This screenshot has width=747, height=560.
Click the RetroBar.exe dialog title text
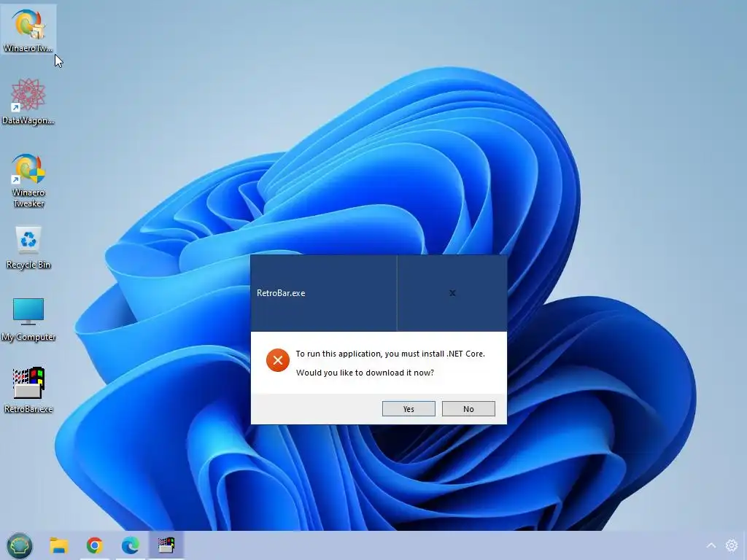pos(281,293)
